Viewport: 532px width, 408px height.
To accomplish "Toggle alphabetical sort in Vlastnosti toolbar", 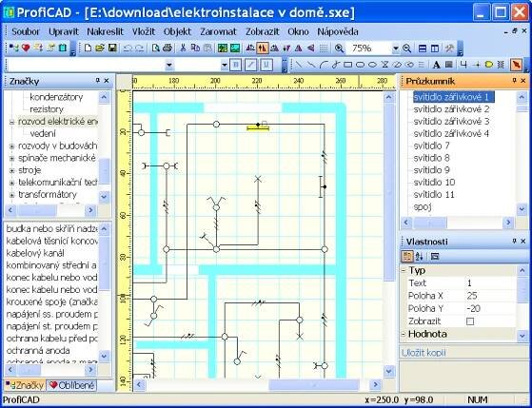I will 419,257.
